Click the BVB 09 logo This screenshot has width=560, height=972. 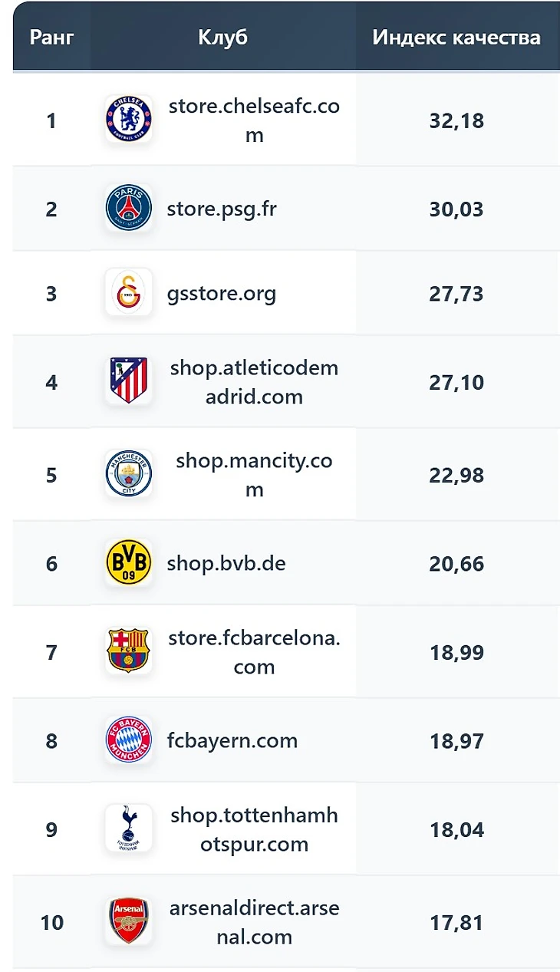[x=129, y=563]
